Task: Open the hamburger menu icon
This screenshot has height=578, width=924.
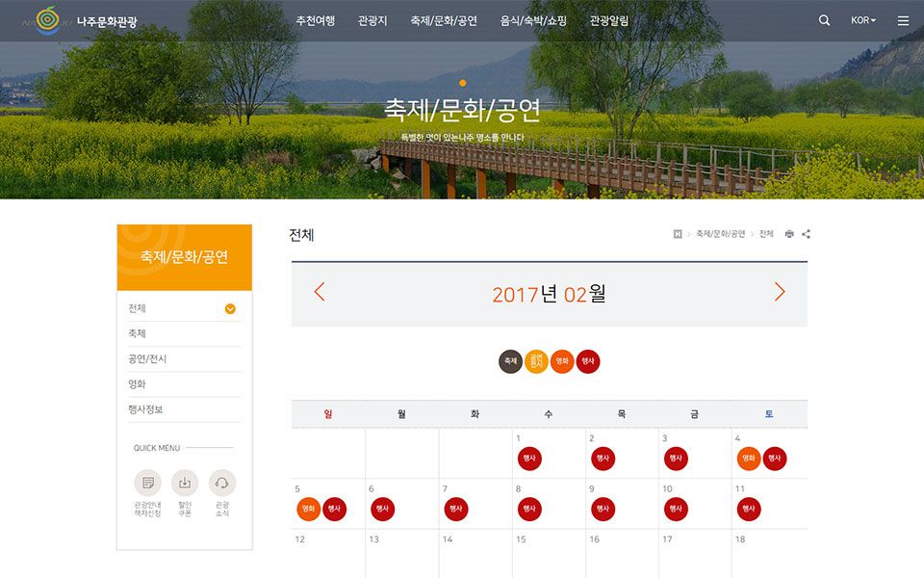Action: 903,20
